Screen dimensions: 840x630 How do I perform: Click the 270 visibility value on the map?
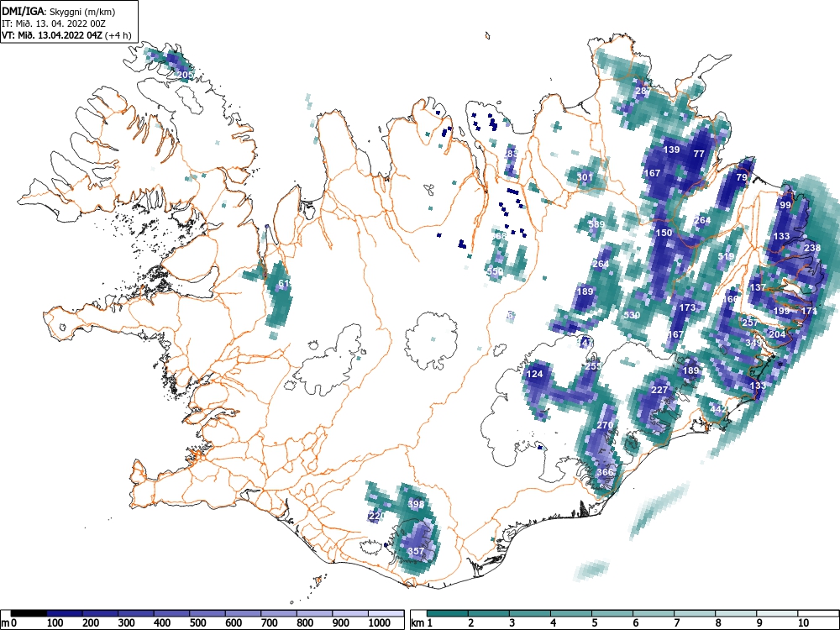pos(605,425)
